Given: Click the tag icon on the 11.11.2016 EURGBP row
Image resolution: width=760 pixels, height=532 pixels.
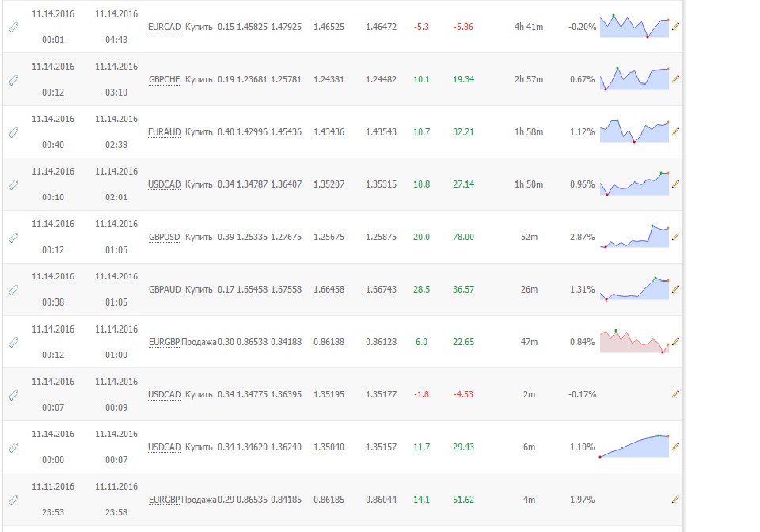Looking at the screenshot, I should pos(13,500).
